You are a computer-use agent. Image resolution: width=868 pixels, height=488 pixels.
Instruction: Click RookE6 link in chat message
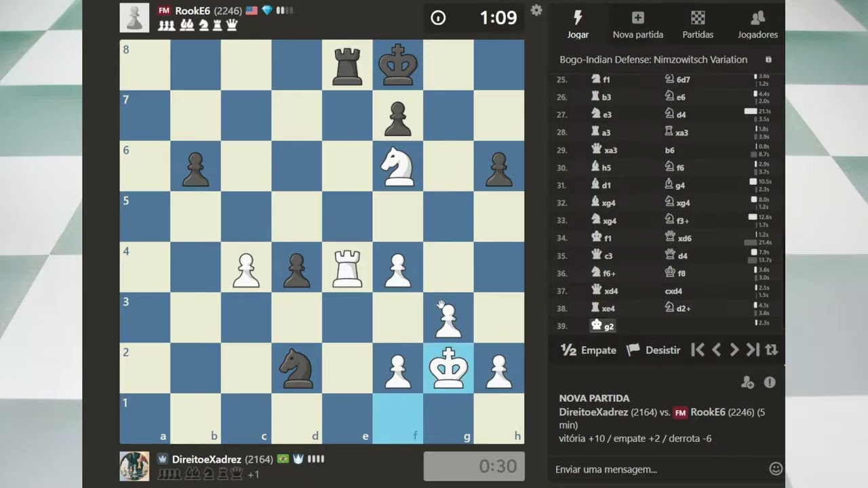coord(708,412)
